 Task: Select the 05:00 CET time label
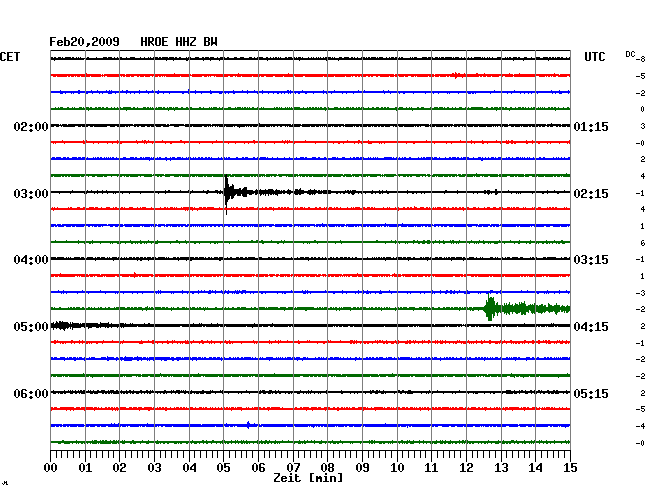[x=31, y=327]
